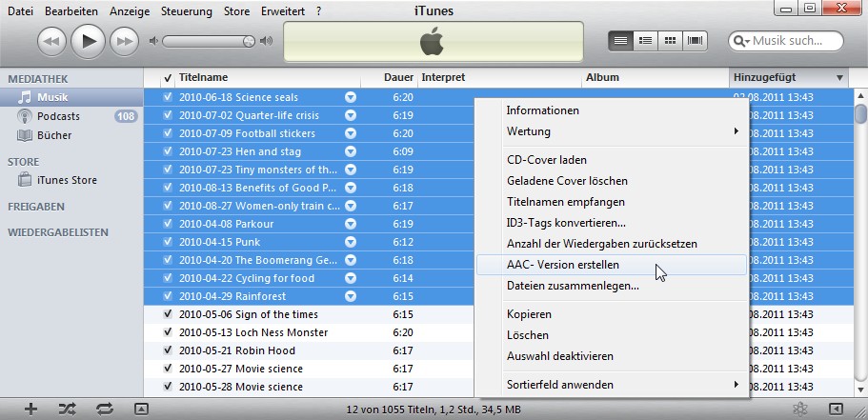Image resolution: width=868 pixels, height=420 pixels.
Task: Choose Löschen in the context menu
Action: tap(612, 335)
